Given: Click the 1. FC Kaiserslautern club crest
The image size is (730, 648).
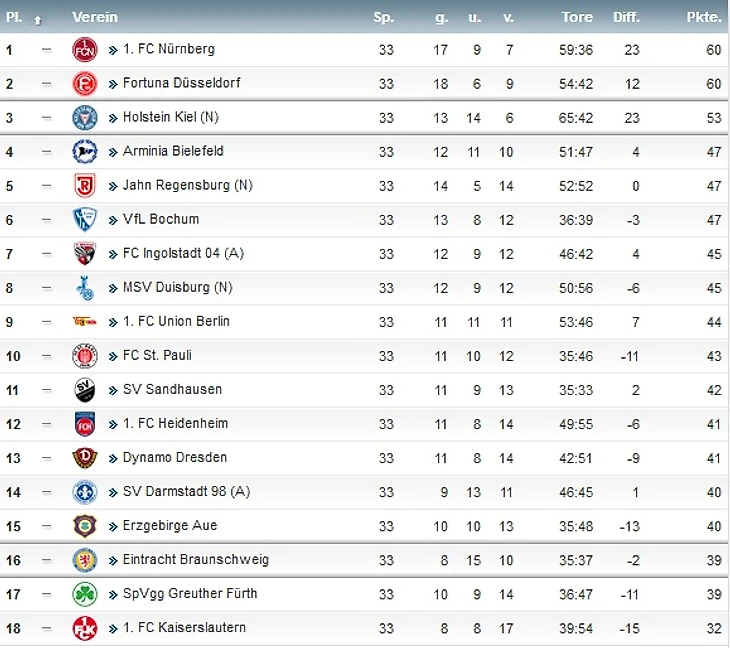Looking at the screenshot, I should point(84,628).
